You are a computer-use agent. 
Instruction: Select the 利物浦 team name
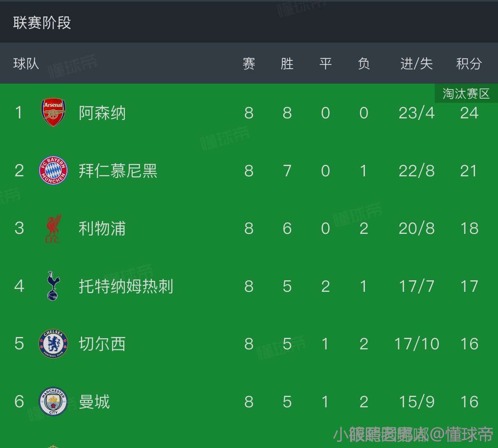click(x=102, y=229)
